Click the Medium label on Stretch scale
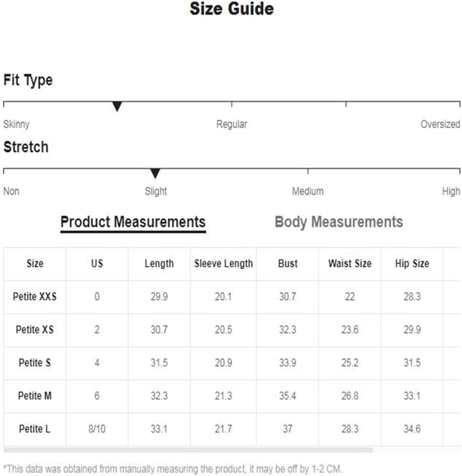 click(x=308, y=191)
